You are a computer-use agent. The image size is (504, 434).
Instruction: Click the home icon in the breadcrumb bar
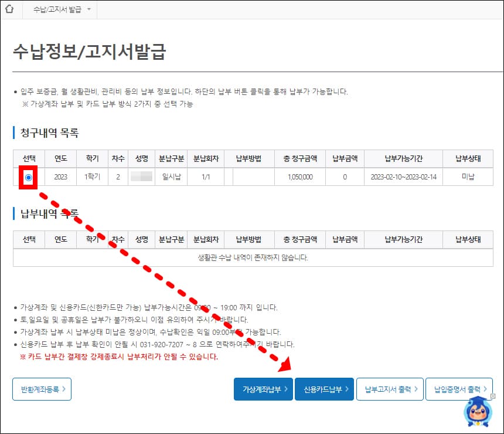pos(9,9)
